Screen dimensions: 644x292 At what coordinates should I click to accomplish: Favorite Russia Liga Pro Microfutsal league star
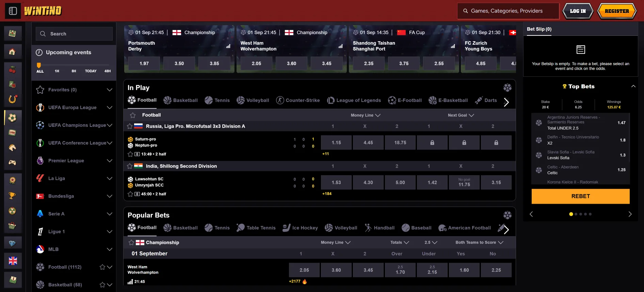point(130,126)
